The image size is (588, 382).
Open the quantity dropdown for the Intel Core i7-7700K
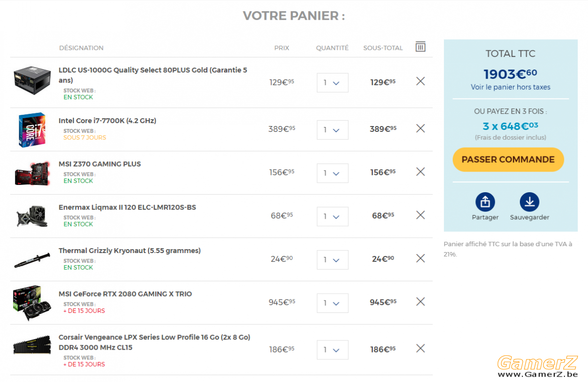tap(333, 130)
